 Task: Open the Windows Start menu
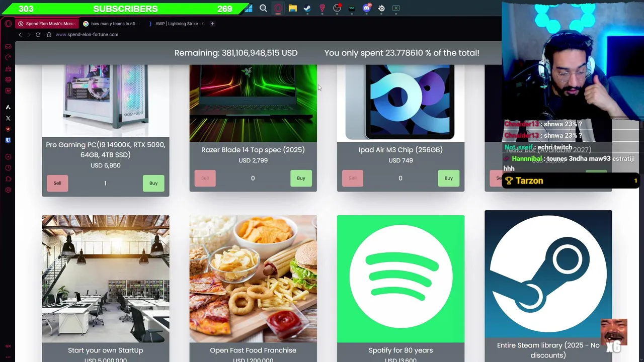pos(248,8)
